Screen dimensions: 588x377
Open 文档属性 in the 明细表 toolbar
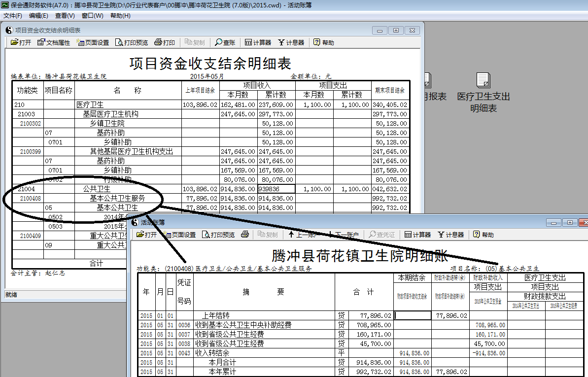(53, 42)
